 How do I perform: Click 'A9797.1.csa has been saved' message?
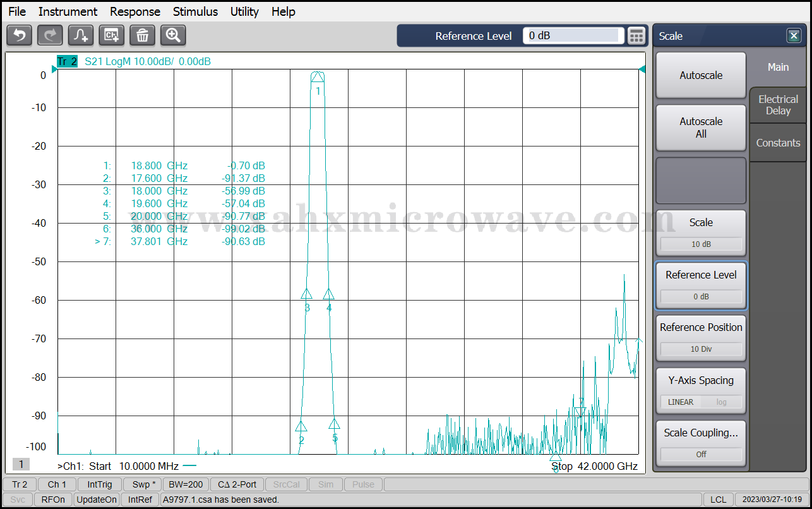220,500
